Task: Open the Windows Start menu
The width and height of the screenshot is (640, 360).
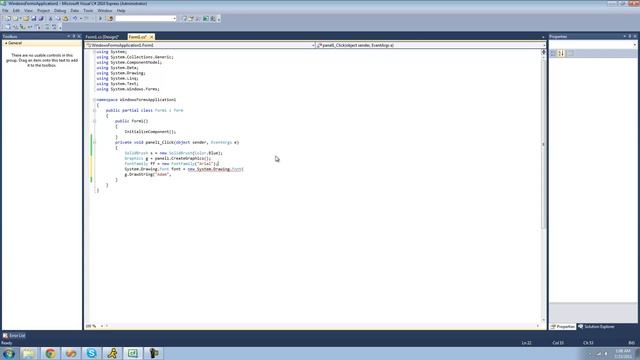Action: tap(8, 353)
